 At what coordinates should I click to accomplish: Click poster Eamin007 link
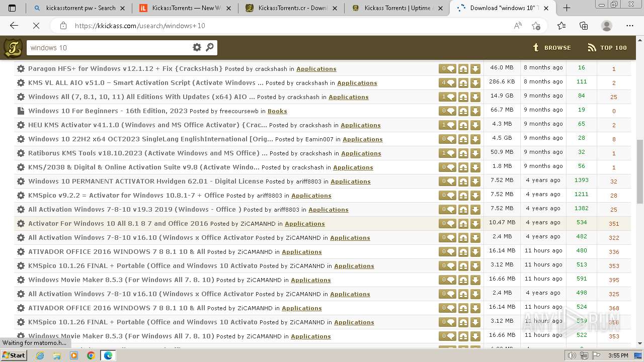[318, 139]
